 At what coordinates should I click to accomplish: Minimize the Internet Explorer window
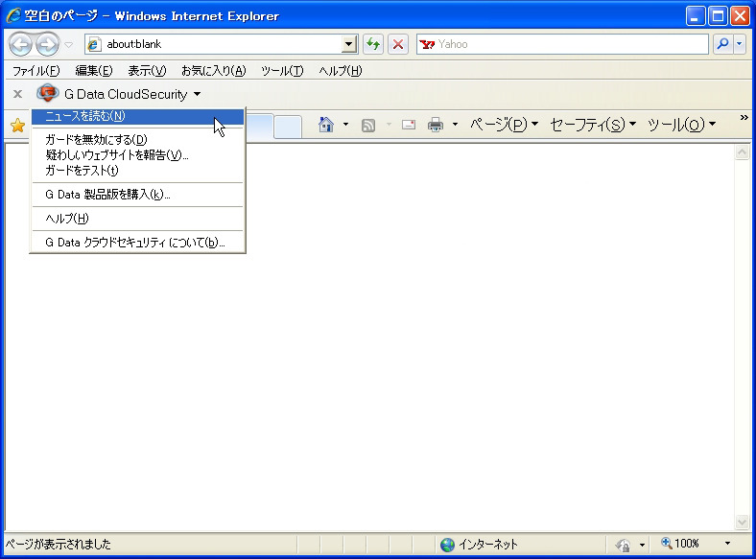[x=695, y=16]
